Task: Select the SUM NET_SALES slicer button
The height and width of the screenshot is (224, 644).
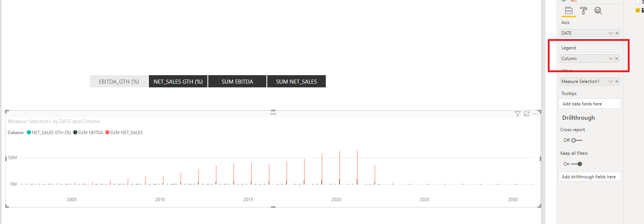Action: tap(296, 81)
